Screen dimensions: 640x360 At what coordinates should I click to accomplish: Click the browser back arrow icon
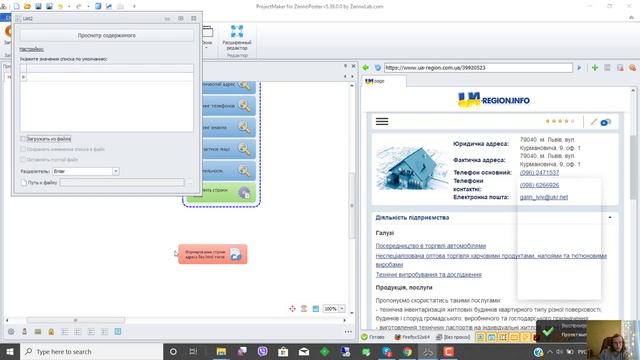tap(366, 68)
